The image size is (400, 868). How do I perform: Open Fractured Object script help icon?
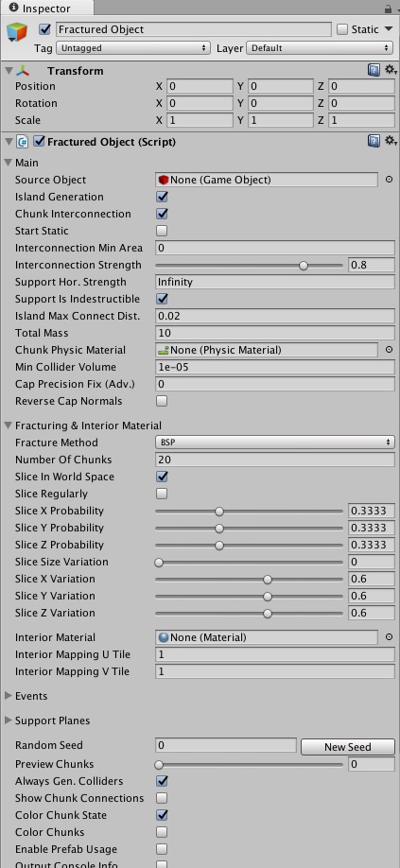point(374,141)
